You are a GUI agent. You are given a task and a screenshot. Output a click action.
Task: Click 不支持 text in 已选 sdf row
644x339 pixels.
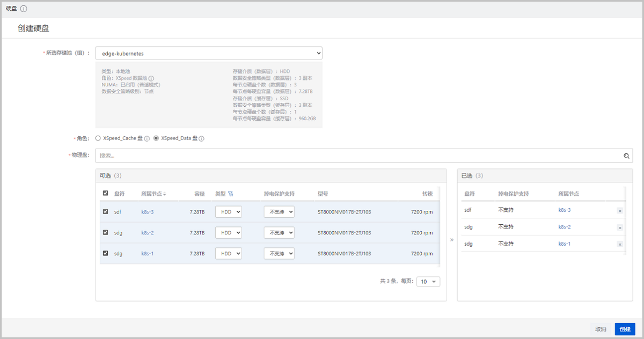click(x=506, y=210)
